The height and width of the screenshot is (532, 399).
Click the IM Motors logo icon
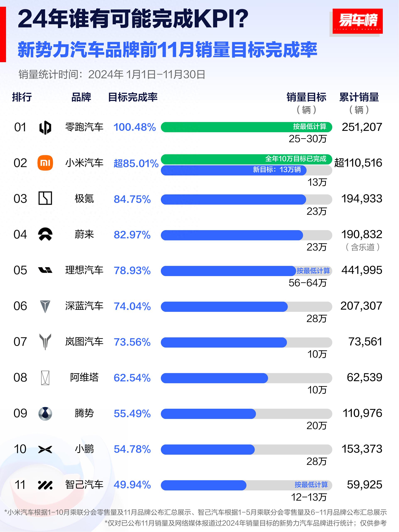(x=45, y=485)
